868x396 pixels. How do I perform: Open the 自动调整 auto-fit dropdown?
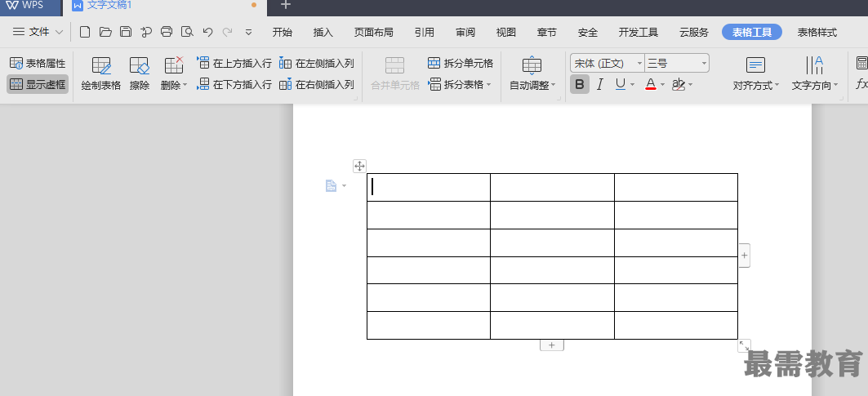(x=532, y=73)
